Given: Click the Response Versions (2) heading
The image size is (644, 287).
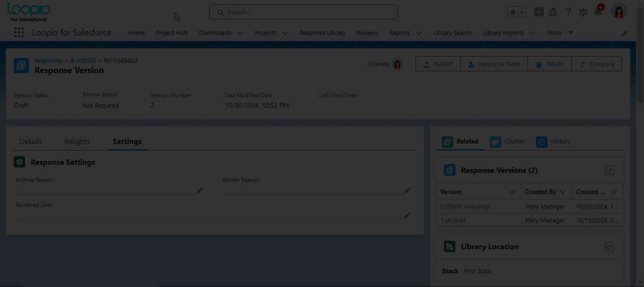Looking at the screenshot, I should [499, 170].
